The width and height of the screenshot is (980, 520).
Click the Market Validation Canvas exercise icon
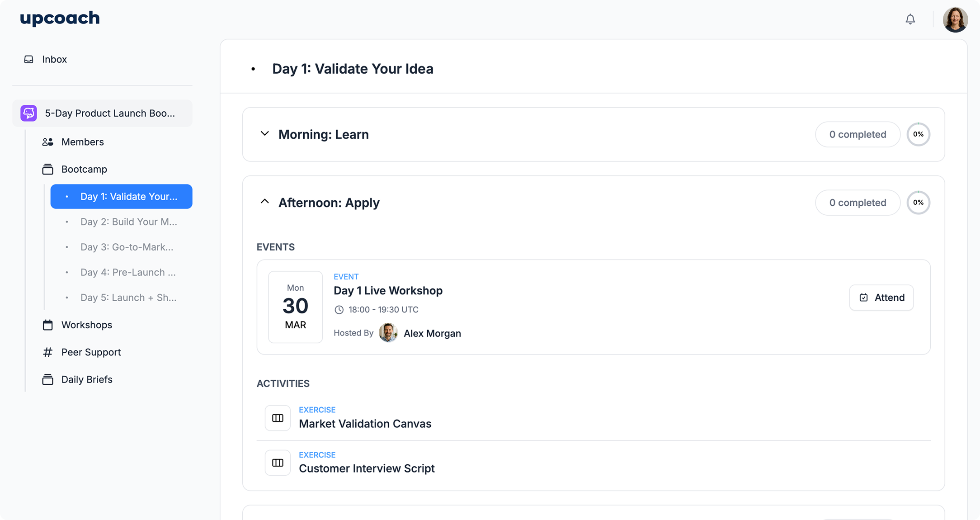[x=277, y=418]
